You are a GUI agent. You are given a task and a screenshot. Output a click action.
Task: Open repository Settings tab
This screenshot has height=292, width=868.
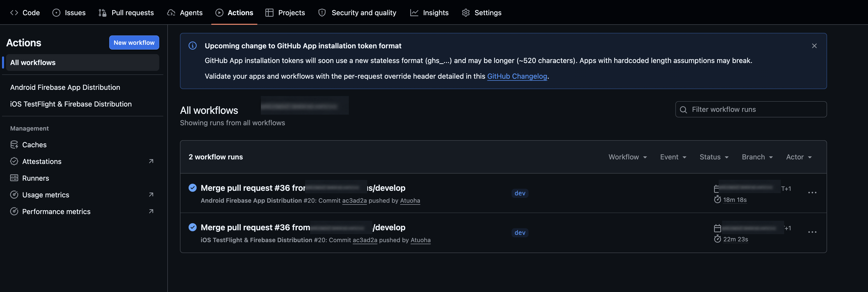click(482, 12)
